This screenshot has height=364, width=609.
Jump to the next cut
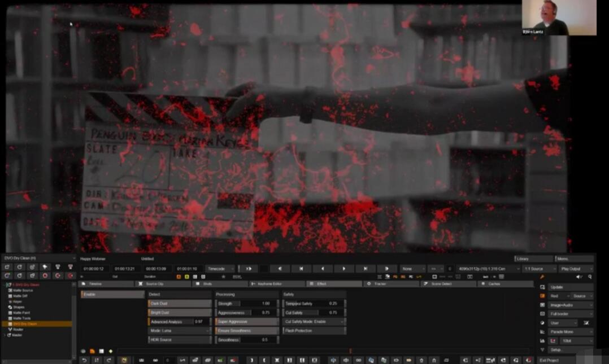365,269
